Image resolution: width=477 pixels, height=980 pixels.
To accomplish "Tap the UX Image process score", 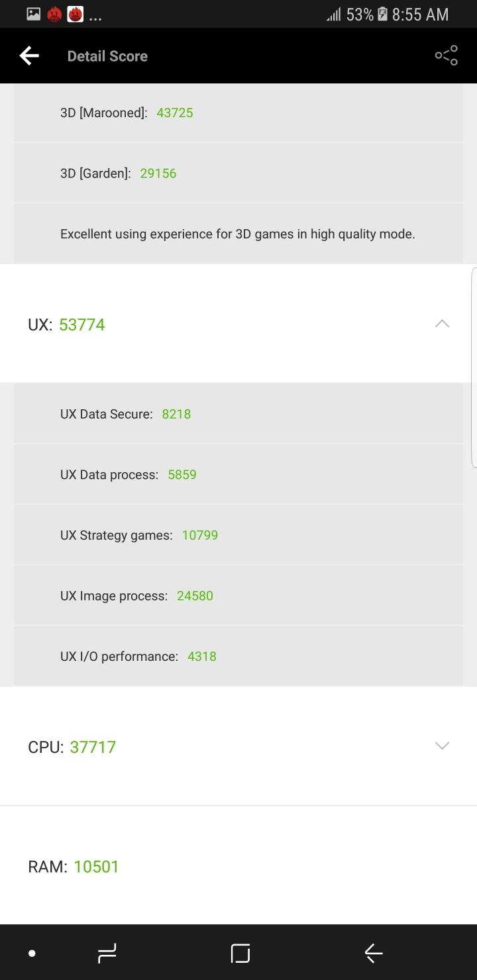I will [x=195, y=596].
